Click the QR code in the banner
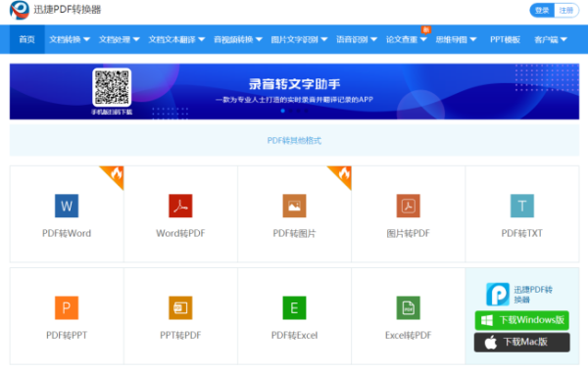Image resolution: width=588 pixels, height=372 pixels. pos(112,87)
